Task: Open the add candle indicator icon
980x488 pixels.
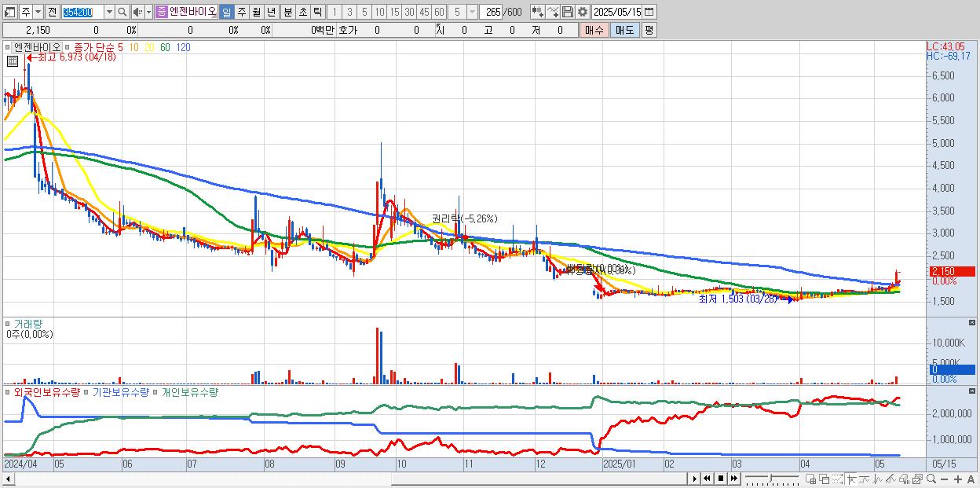Action: [x=537, y=12]
